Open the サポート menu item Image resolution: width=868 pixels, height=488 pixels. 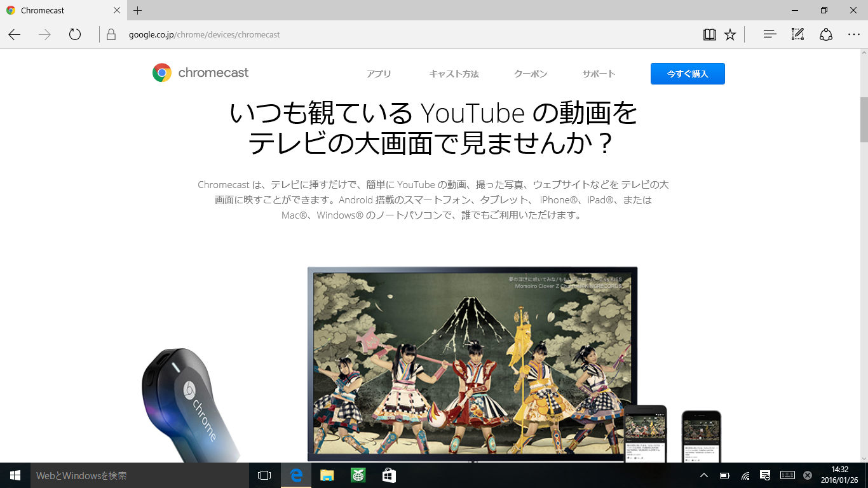pyautogui.click(x=599, y=74)
